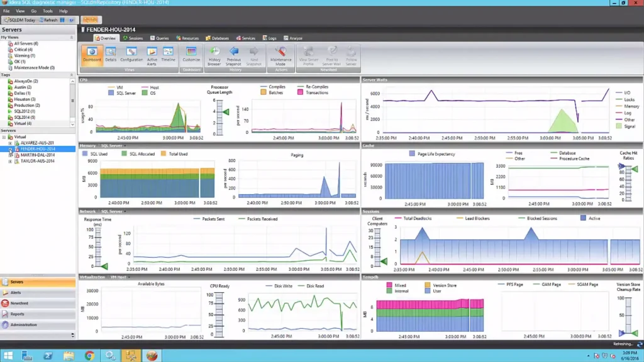
Task: Open the Go menu
Action: (x=34, y=11)
